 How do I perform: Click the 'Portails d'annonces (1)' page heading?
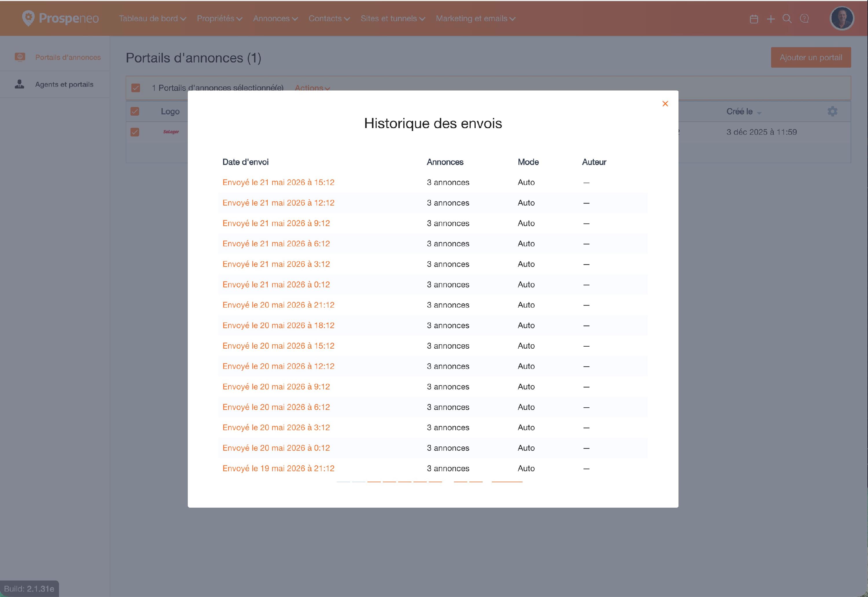click(193, 58)
